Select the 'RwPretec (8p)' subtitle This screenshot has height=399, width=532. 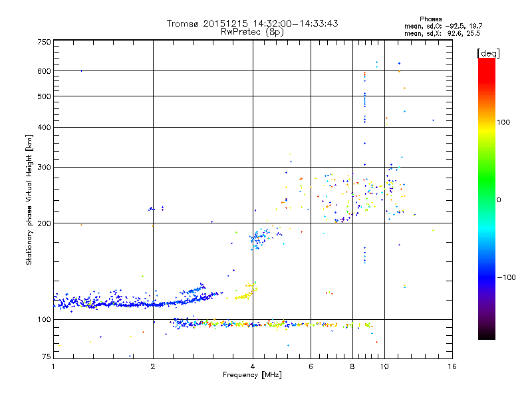click(x=252, y=32)
